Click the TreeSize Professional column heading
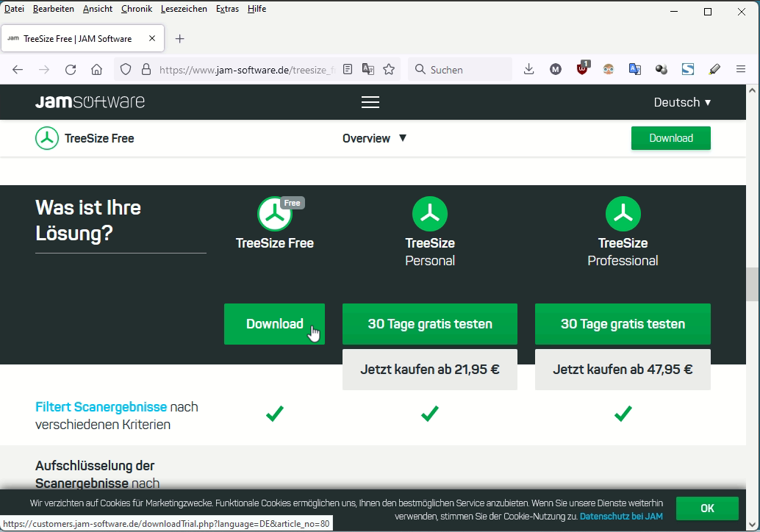760x532 pixels. click(623, 252)
